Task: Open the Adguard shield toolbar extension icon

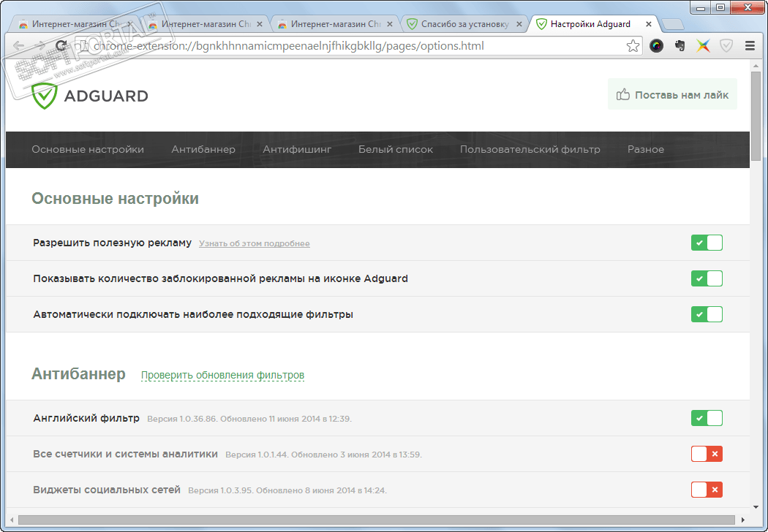Action: [726, 46]
